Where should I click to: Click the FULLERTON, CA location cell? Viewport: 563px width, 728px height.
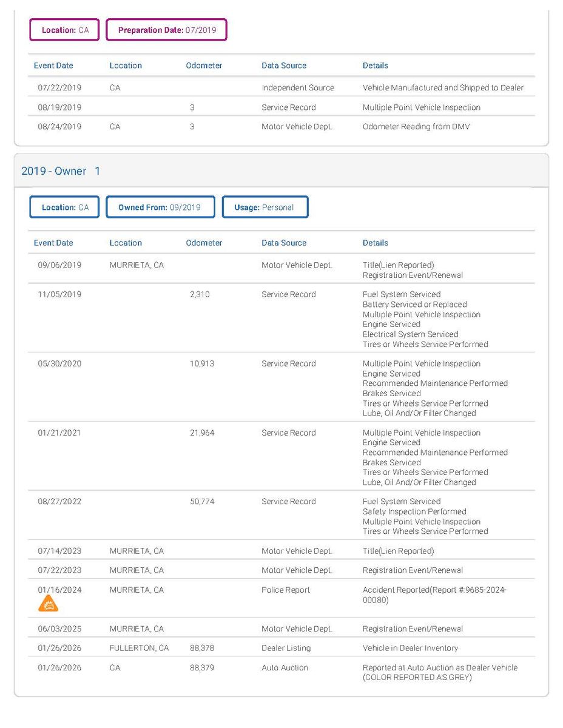point(139,648)
